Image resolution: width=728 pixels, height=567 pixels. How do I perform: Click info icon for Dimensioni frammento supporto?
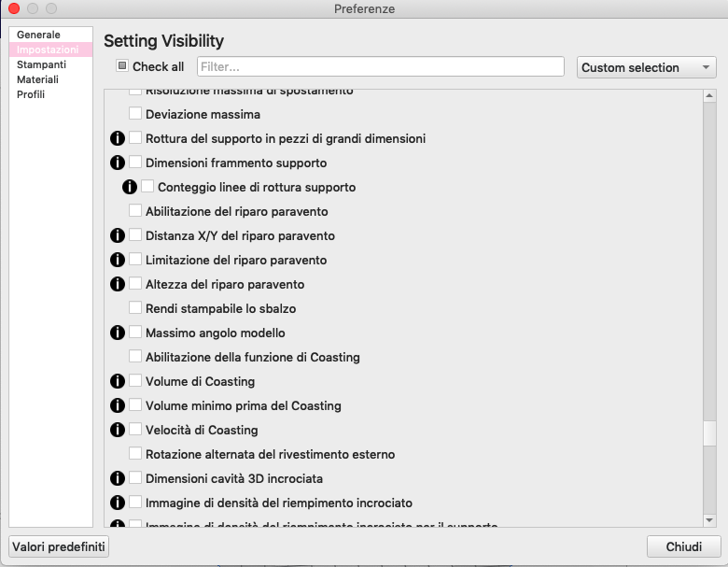[118, 163]
